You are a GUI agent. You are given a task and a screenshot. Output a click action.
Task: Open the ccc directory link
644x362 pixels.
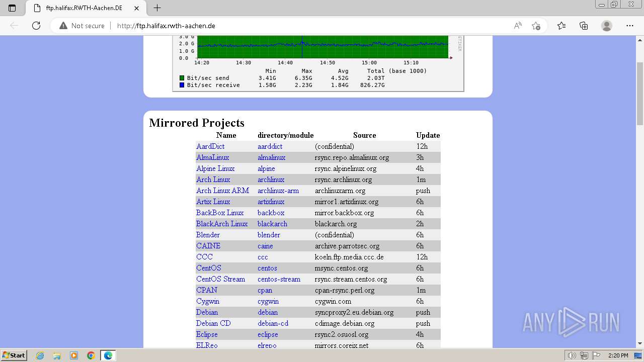263,257
